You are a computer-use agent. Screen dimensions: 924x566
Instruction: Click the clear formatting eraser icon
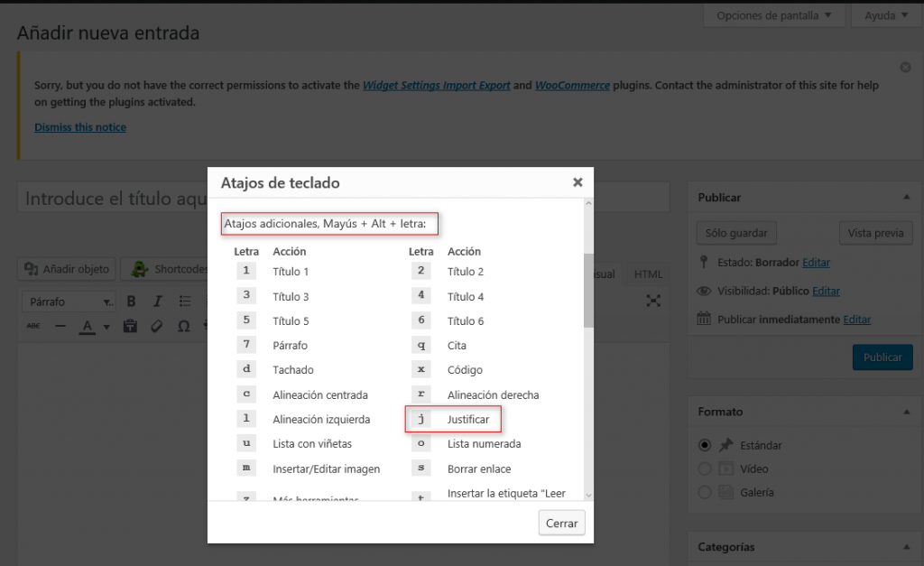pos(156,326)
